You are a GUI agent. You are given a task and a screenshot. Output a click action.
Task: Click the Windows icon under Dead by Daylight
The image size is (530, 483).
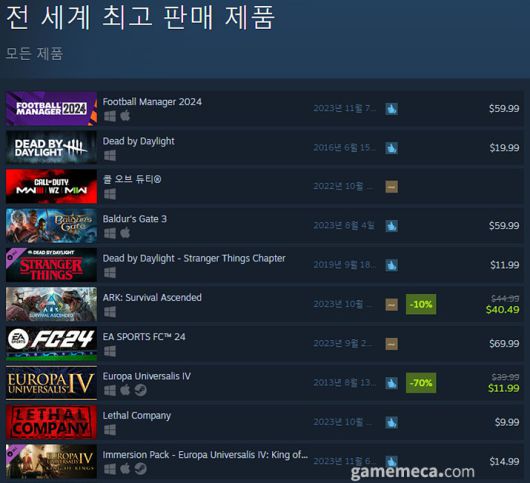click(110, 155)
